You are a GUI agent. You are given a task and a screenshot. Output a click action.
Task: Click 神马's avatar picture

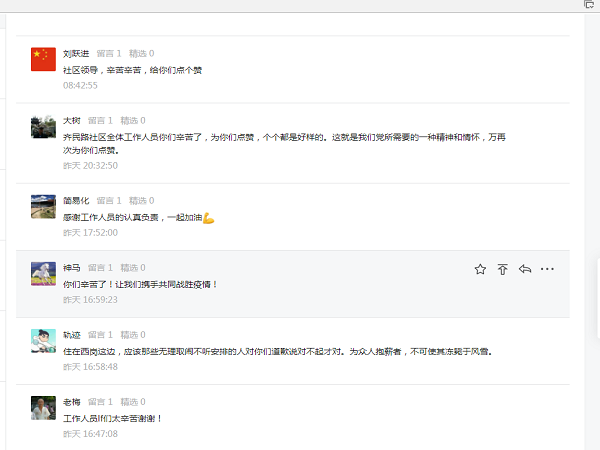(x=43, y=273)
